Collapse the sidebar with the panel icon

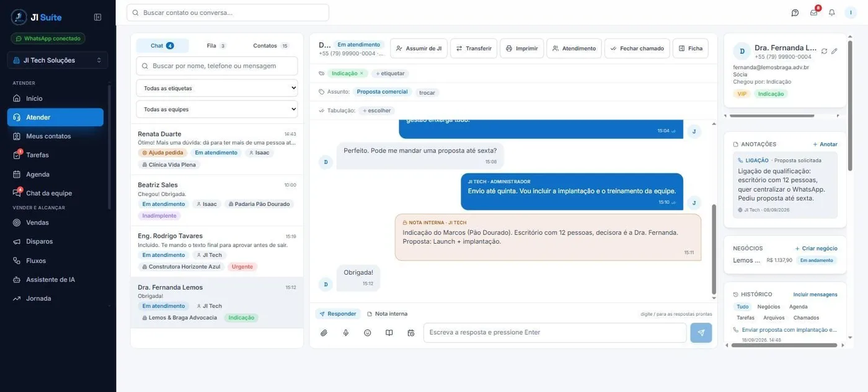click(x=97, y=17)
